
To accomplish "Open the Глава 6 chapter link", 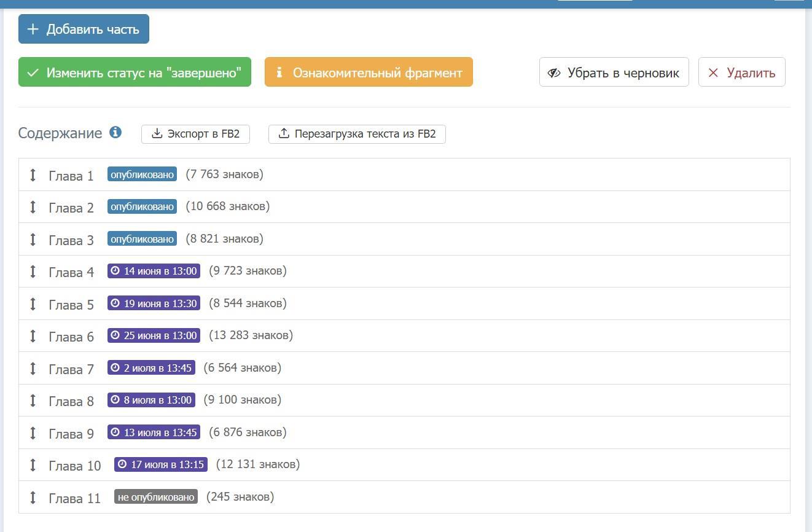I will [x=71, y=337].
